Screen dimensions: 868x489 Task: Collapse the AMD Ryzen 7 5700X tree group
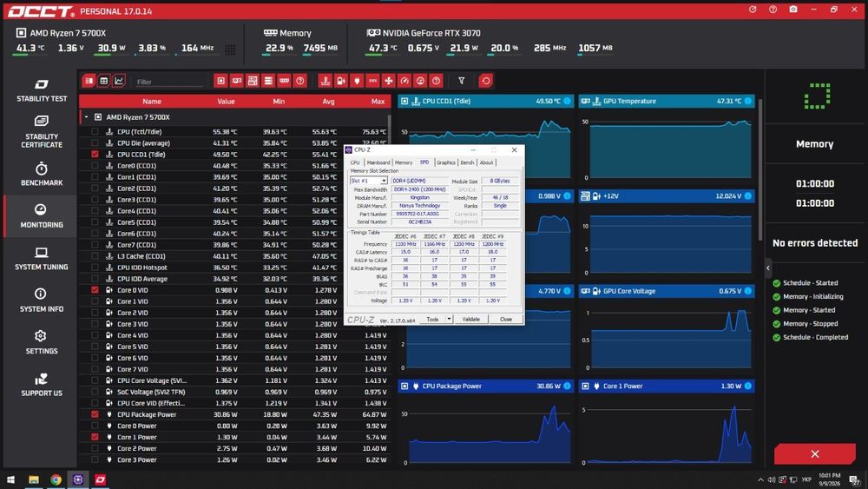click(86, 117)
